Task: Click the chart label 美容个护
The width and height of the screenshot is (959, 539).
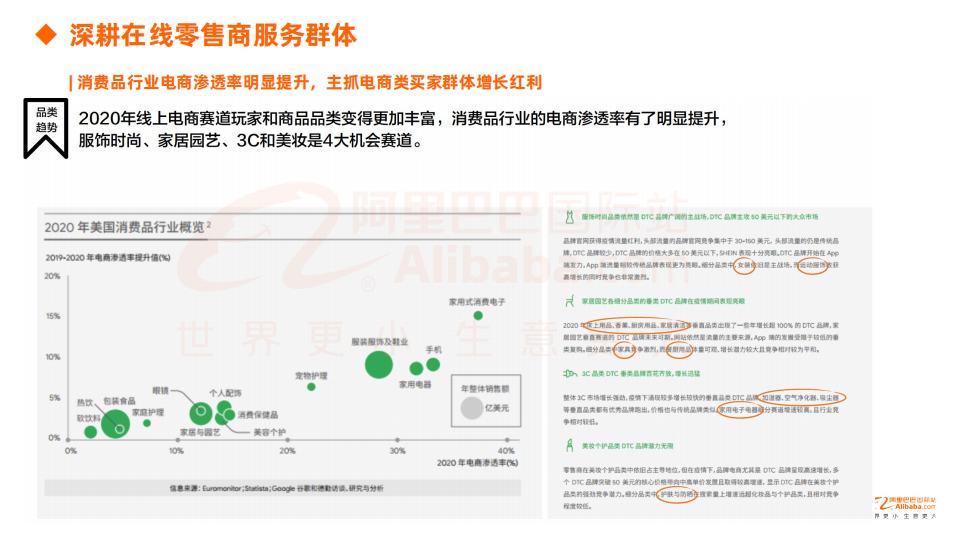Action: coord(270,432)
